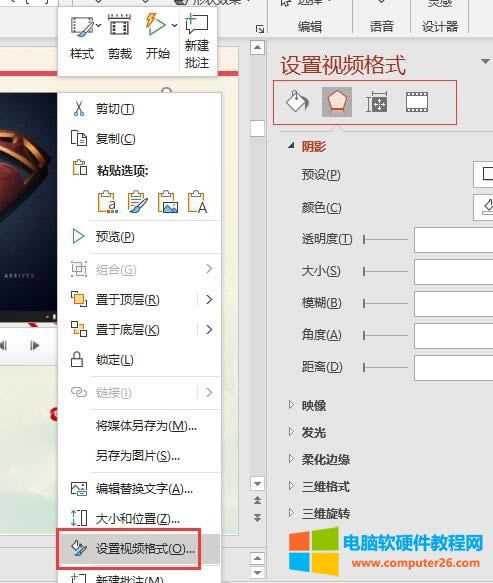Screen dimensions: 493x583
Task: Select the Effects pentagon icon tab
Action: [x=337, y=102]
